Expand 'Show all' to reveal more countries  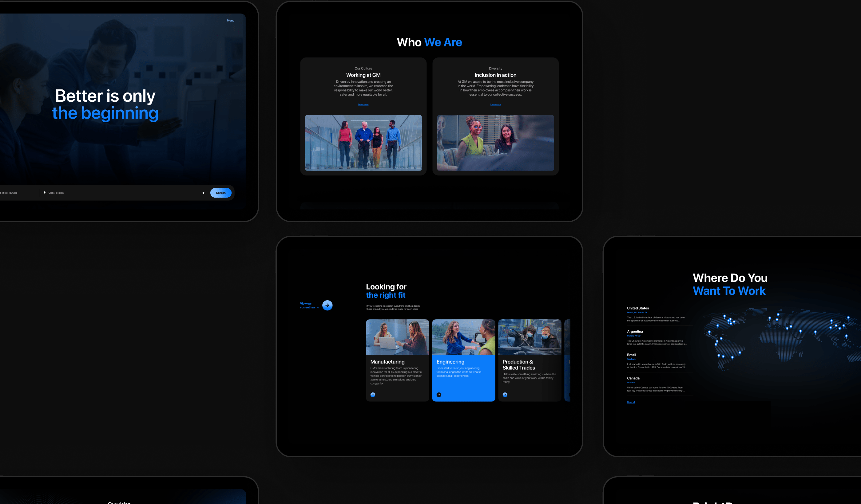pyautogui.click(x=631, y=402)
